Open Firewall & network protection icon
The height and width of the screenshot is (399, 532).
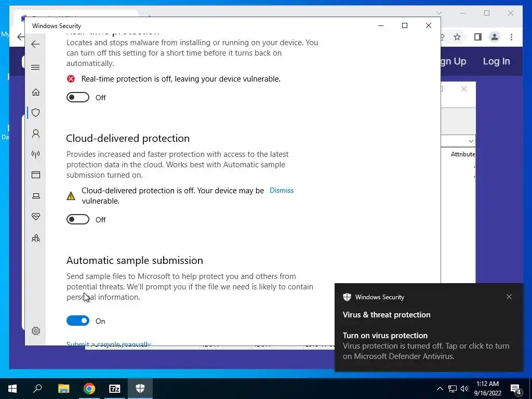36,154
